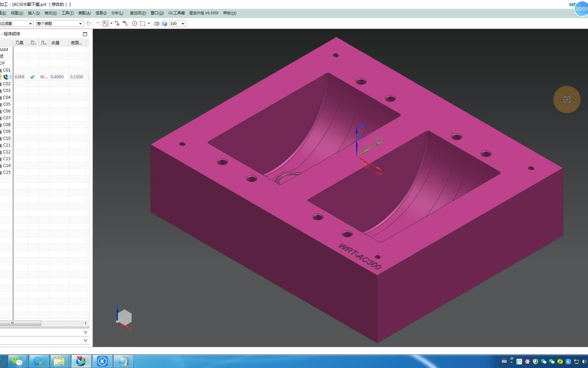Select the C04 program group
Viewport: 588px width, 368px height.
pyautogui.click(x=7, y=97)
